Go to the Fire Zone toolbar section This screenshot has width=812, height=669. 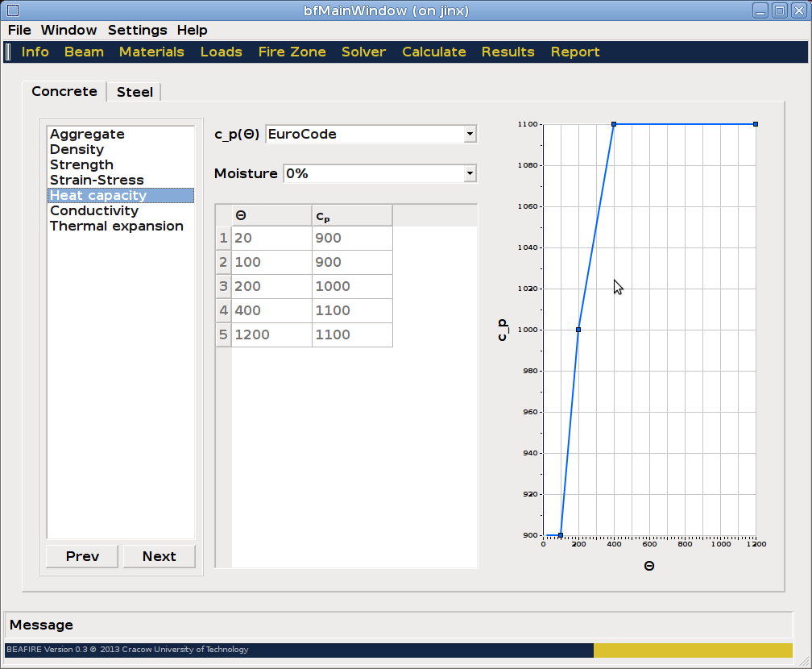pyautogui.click(x=292, y=52)
